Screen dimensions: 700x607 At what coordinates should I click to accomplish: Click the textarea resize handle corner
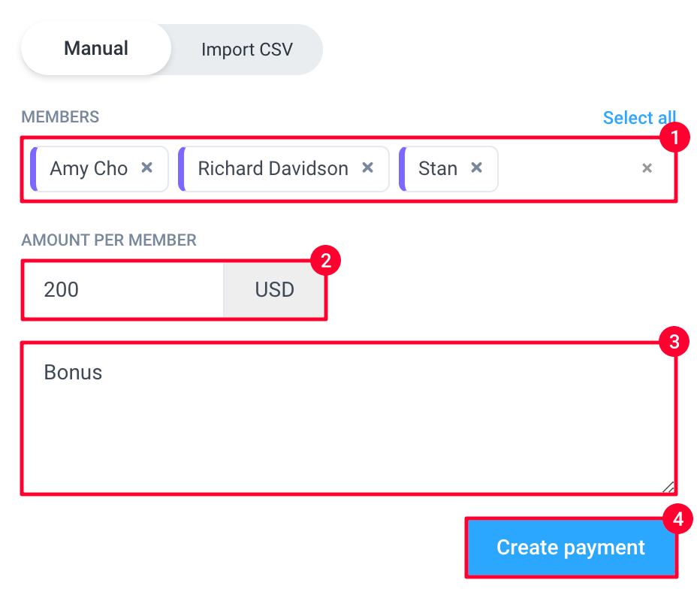tap(668, 488)
